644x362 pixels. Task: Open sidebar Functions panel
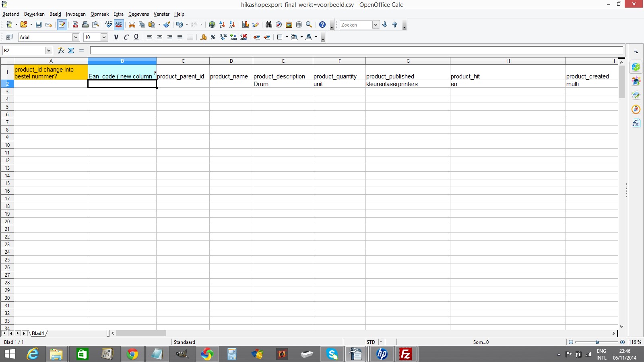click(x=636, y=123)
